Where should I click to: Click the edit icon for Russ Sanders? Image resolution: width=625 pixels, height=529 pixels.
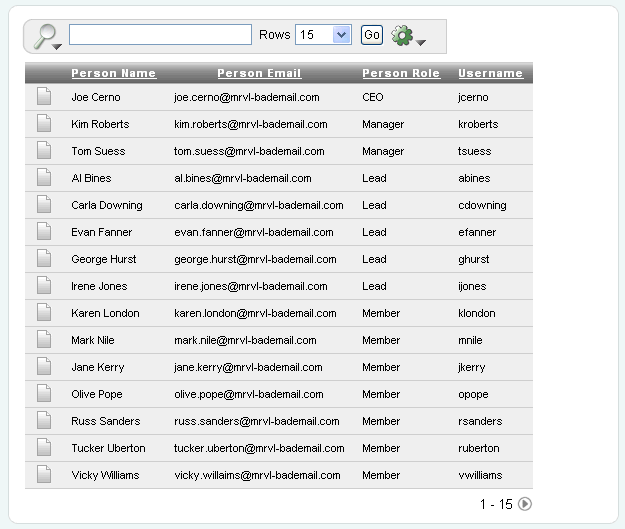tap(44, 421)
